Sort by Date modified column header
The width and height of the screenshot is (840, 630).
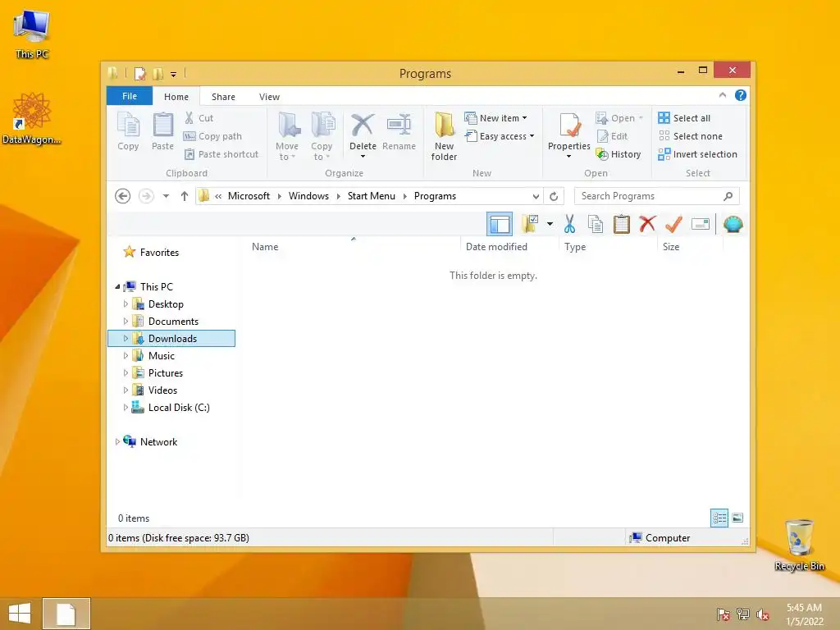click(496, 247)
